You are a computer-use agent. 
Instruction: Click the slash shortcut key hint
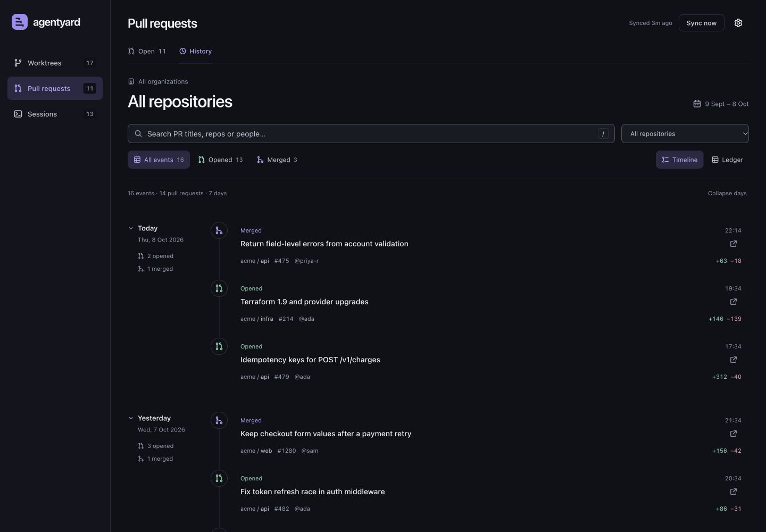[x=603, y=134]
